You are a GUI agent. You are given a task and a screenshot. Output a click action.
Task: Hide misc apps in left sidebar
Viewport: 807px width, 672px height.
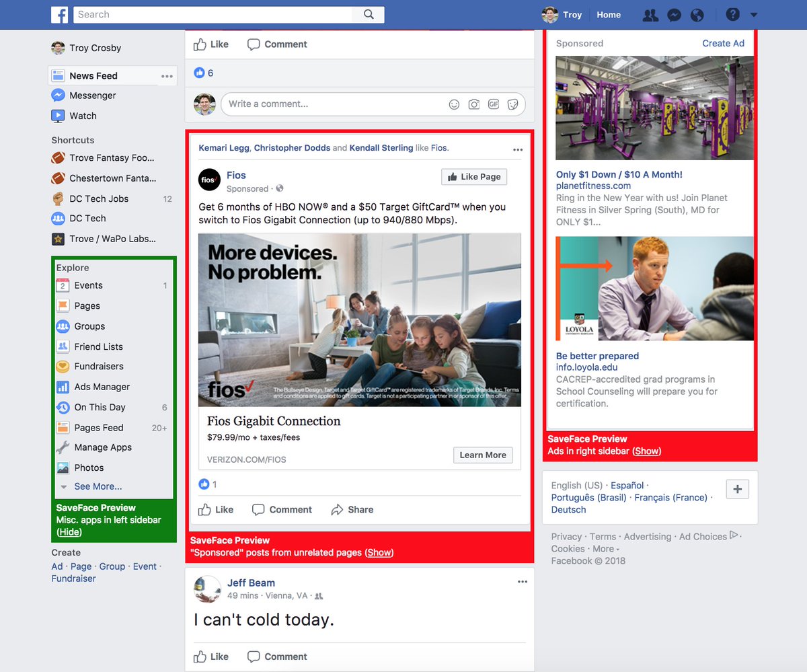point(69,532)
